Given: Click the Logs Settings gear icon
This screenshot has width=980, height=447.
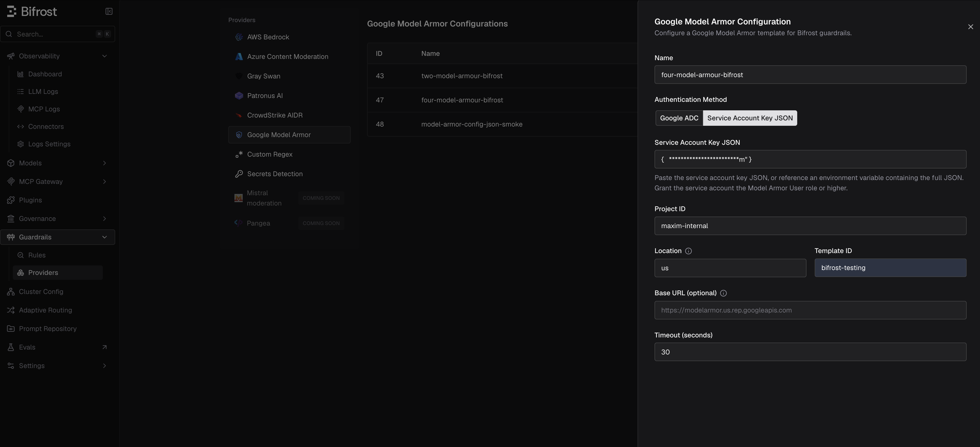Looking at the screenshot, I should [21, 144].
